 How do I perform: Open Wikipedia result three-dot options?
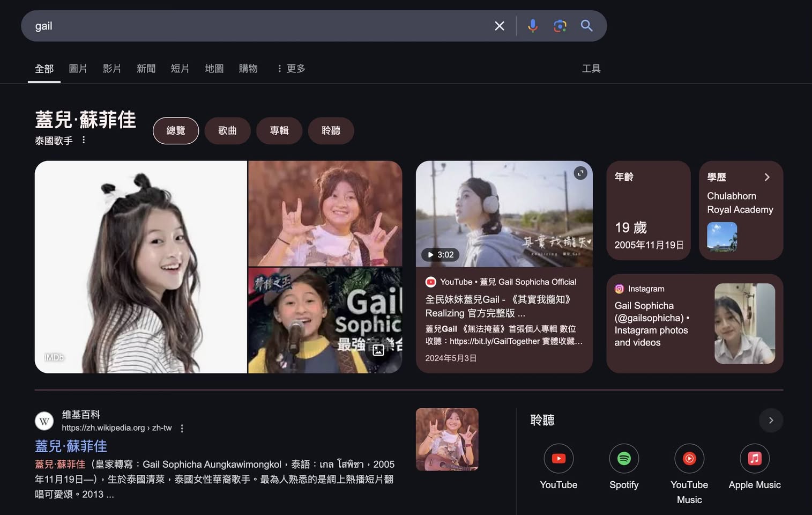coord(182,428)
